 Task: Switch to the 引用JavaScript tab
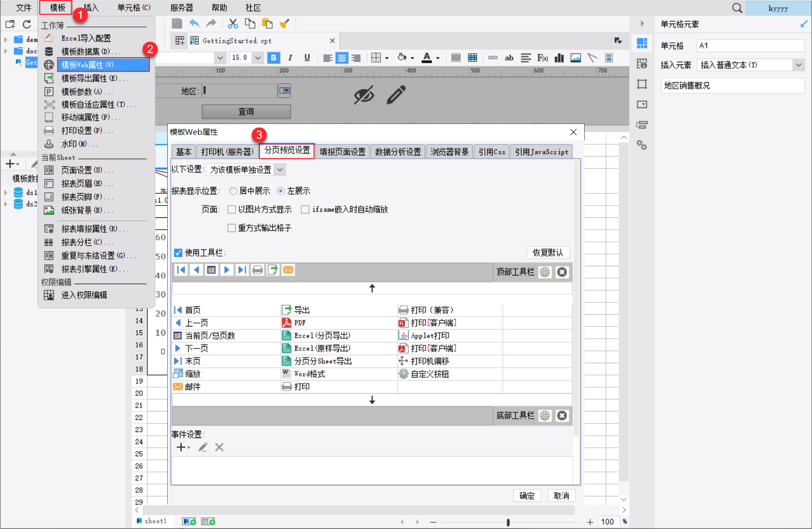tap(541, 152)
